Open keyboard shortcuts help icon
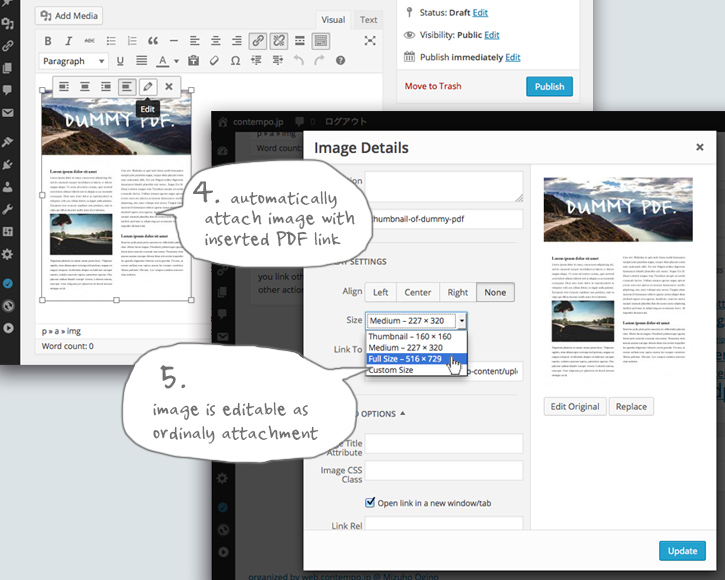The width and height of the screenshot is (725, 580). pyautogui.click(x=340, y=61)
